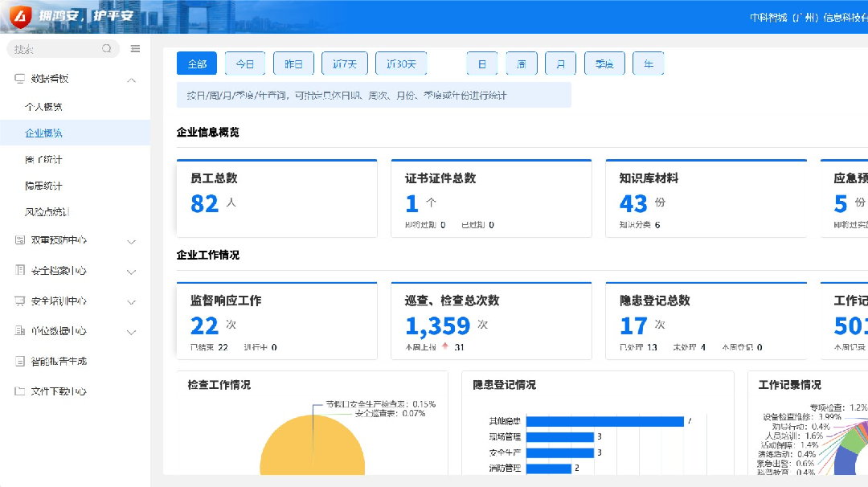Open 个人概览 in the sidebar
The width and height of the screenshot is (868, 487).
(x=43, y=106)
